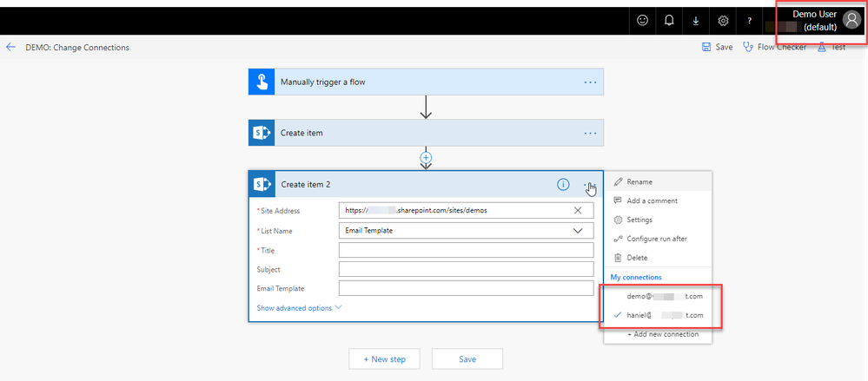Viewport: 868px width, 381px height.
Task: Expand Show advanced options
Action: pyautogui.click(x=300, y=307)
